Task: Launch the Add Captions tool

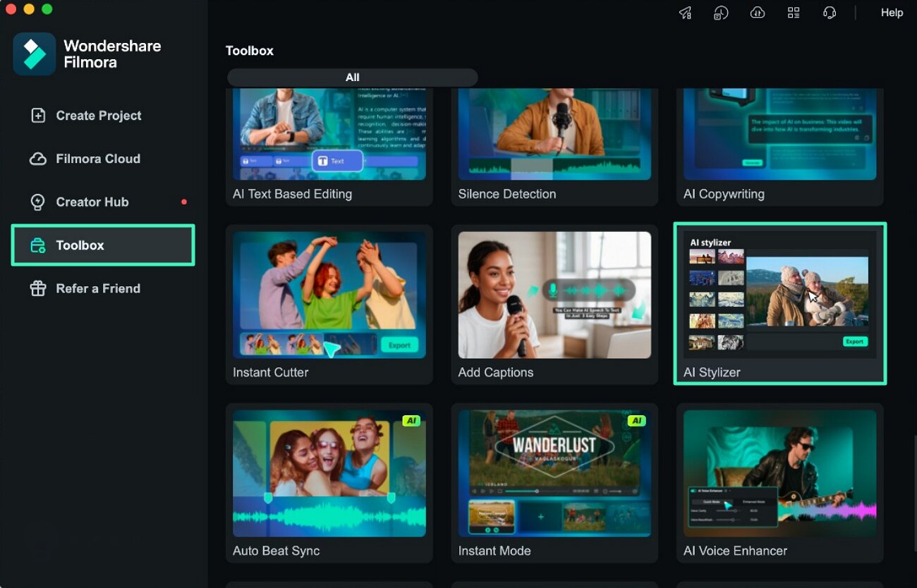Action: [554, 305]
